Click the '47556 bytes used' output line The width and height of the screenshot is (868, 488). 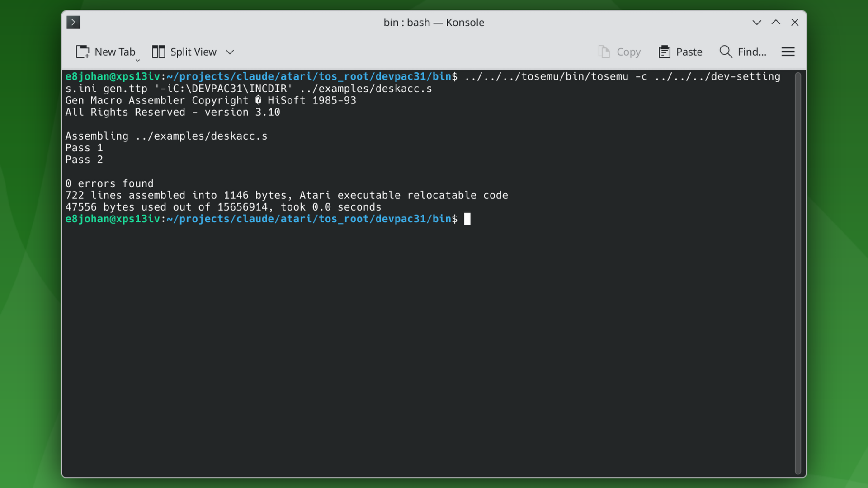tap(223, 207)
